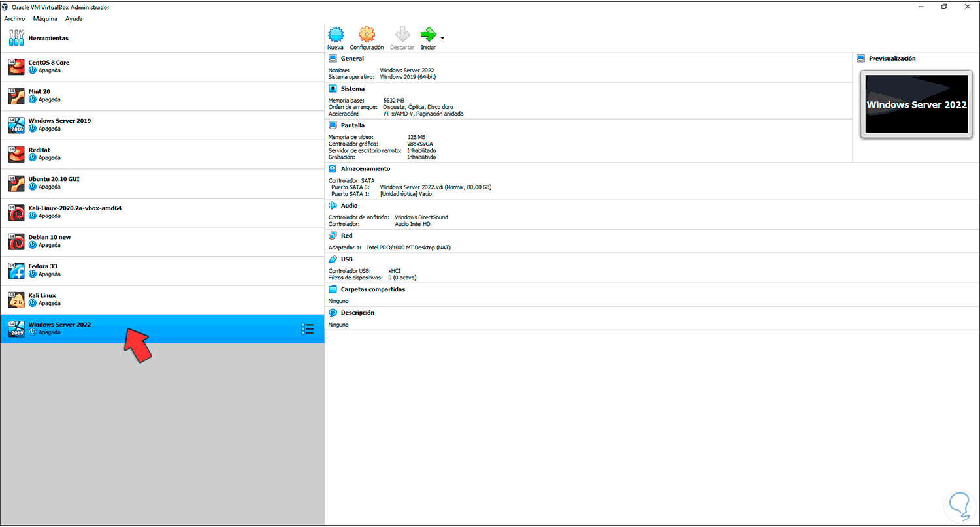The image size is (980, 527).
Task: Select the RedHat machine name
Action: tap(39, 150)
